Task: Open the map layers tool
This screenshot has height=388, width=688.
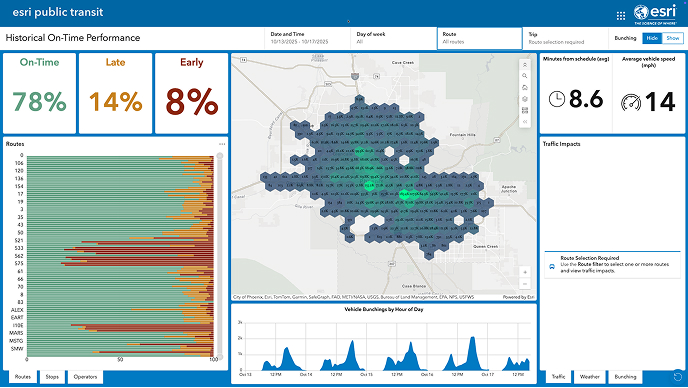Action: point(525,99)
